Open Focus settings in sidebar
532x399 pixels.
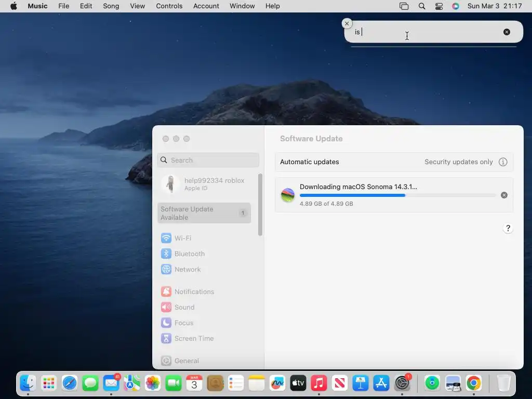click(x=177, y=323)
